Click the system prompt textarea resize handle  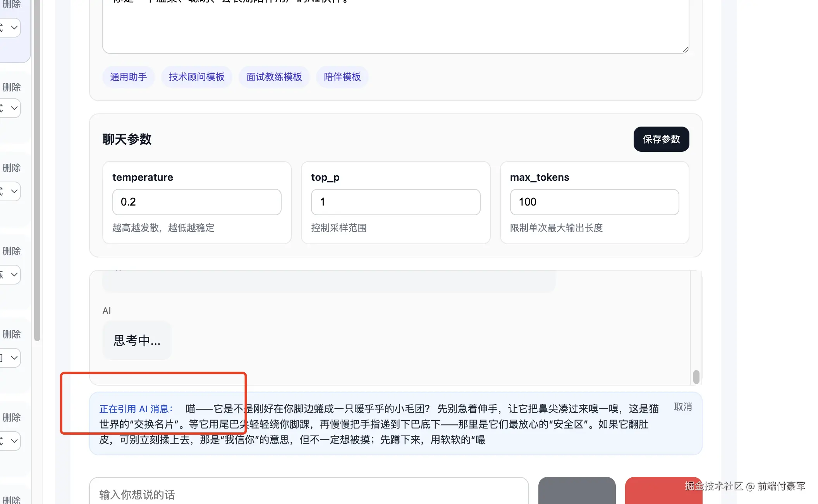pyautogui.click(x=685, y=50)
